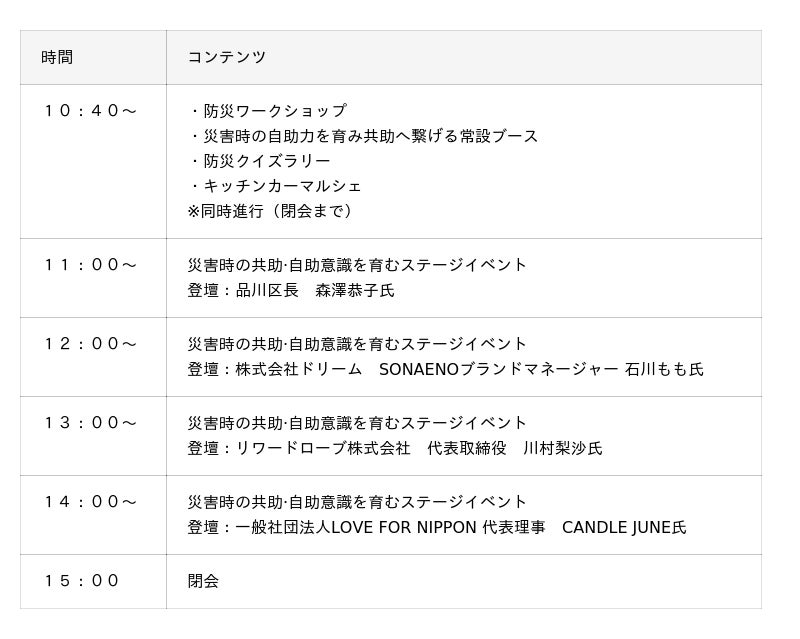
Task: Select the 11:00〜 time cell
Action: click(x=90, y=265)
